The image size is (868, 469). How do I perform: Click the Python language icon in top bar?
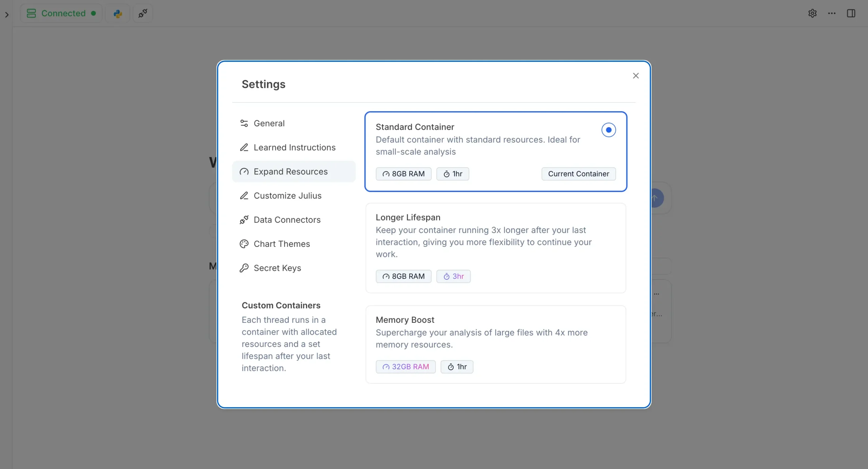118,14
